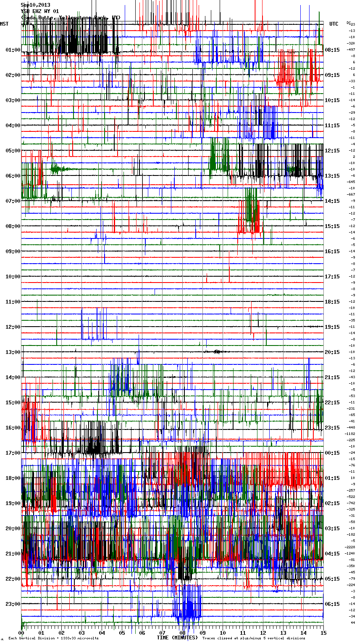357x644 pixels.
Task: Select the 23:00 MST time label
Action: pos(13,604)
